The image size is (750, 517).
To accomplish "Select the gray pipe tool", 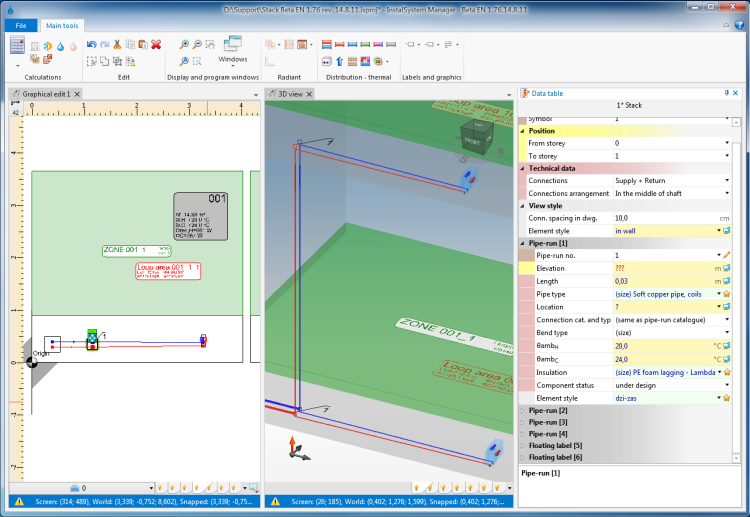I will [391, 44].
